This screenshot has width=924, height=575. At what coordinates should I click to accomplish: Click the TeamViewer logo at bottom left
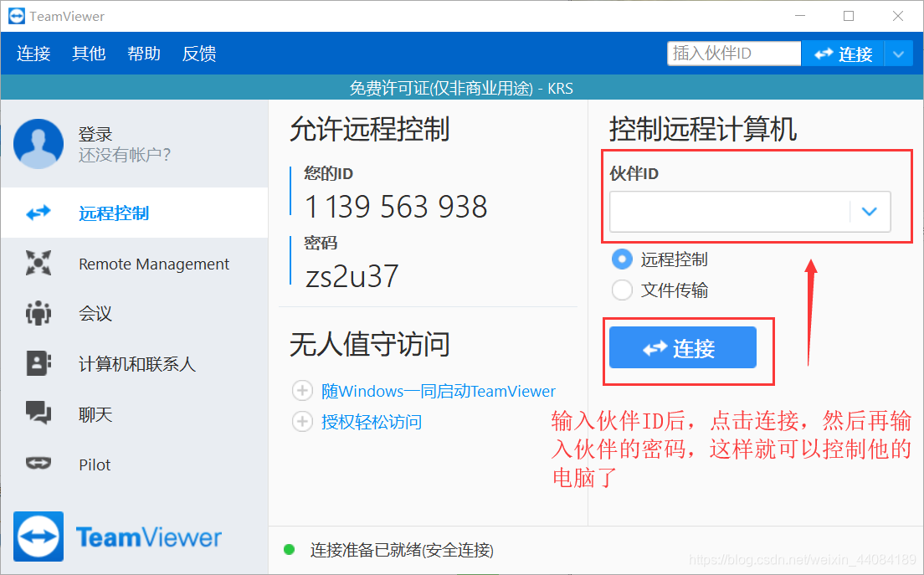[118, 536]
